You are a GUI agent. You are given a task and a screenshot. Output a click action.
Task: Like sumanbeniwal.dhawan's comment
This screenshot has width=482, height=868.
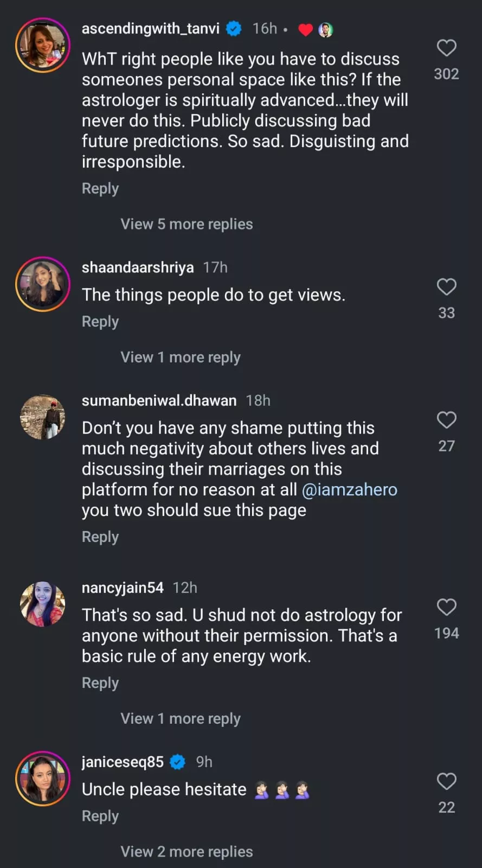coord(446,420)
